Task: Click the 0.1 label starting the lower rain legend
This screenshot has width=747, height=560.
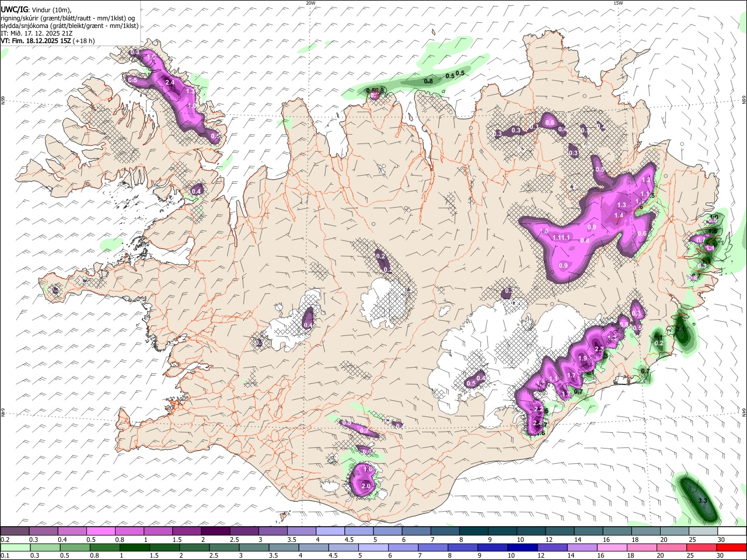Action: pyautogui.click(x=5, y=556)
